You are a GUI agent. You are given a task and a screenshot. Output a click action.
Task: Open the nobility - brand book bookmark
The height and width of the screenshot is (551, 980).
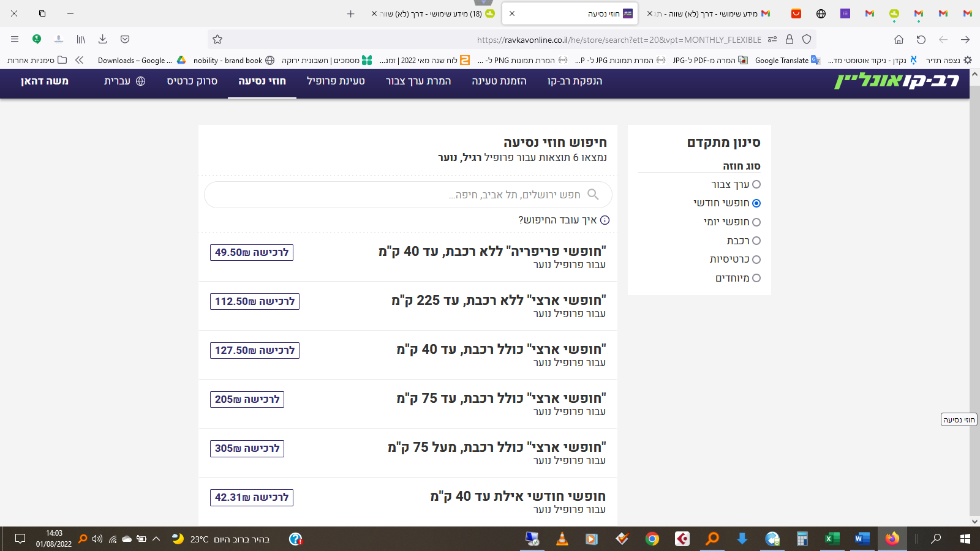tap(234, 60)
